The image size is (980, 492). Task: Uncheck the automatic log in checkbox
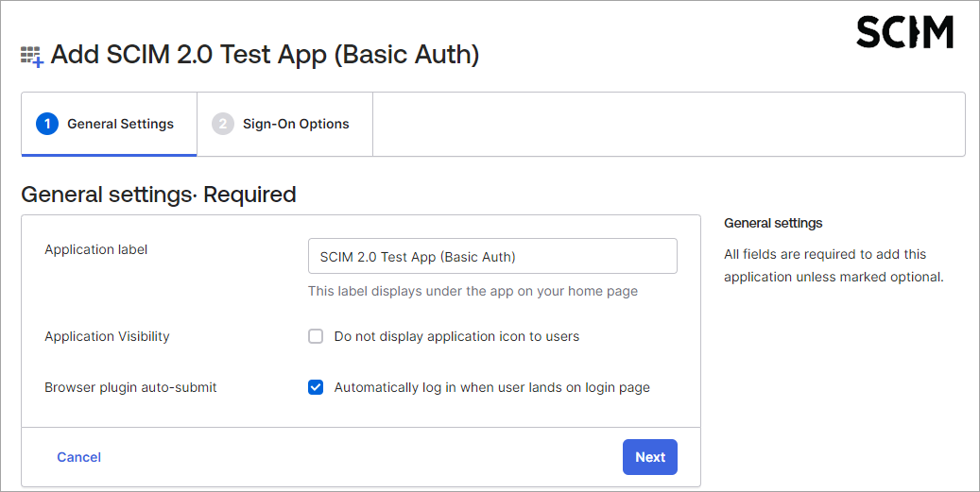(316, 387)
